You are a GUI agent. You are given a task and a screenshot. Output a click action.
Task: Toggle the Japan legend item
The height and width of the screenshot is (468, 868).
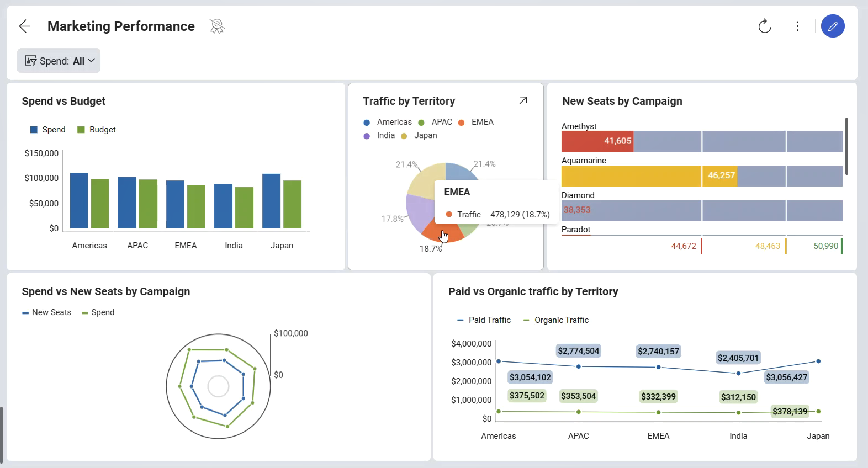(419, 135)
